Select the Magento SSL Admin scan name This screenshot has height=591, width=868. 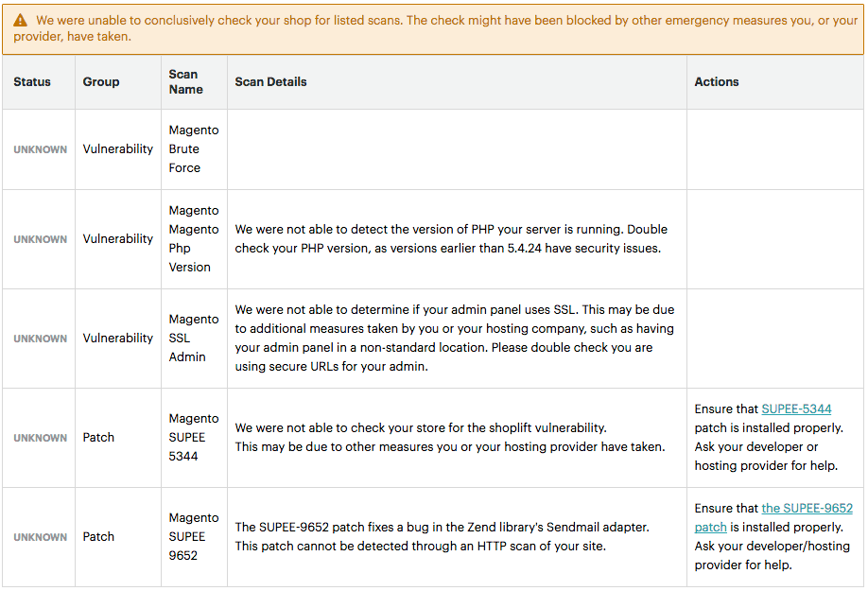[x=193, y=339]
